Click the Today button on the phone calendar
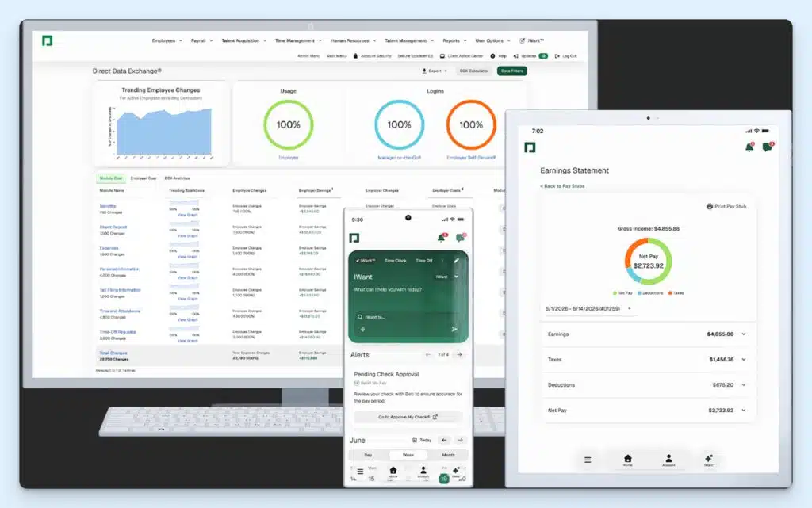Image resolution: width=812 pixels, height=508 pixels. pyautogui.click(x=422, y=440)
